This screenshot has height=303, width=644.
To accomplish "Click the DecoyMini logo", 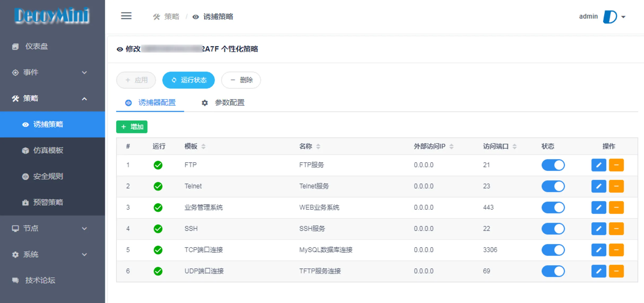I will [x=52, y=15].
